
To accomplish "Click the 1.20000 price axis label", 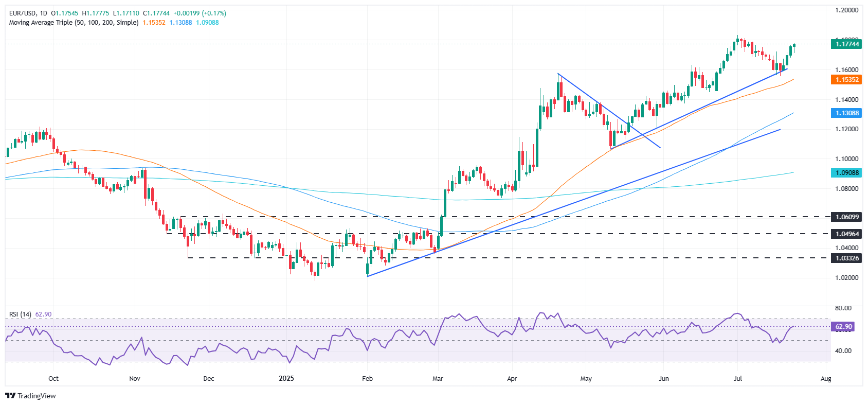I will (846, 10).
